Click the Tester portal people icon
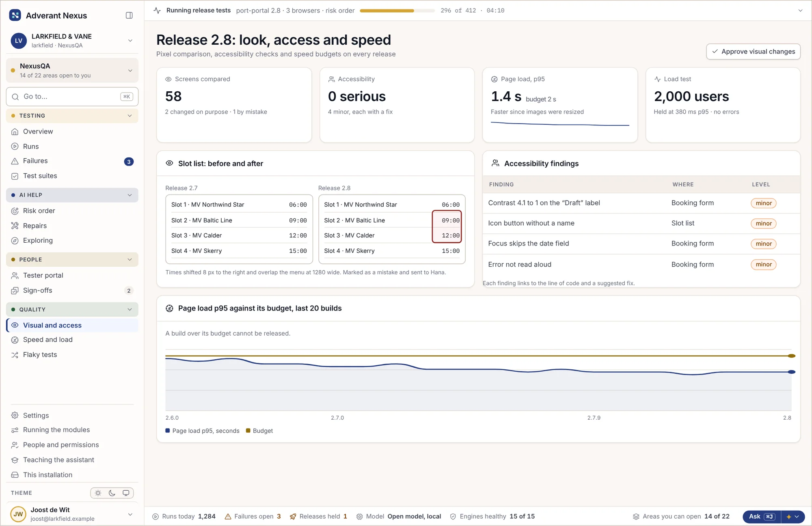This screenshot has height=526, width=812. [15, 276]
